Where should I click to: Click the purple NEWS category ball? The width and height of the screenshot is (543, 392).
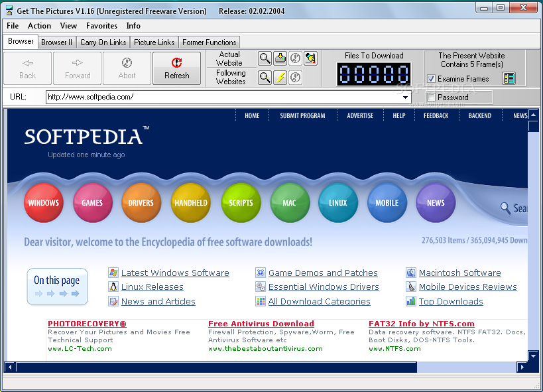[x=436, y=203]
